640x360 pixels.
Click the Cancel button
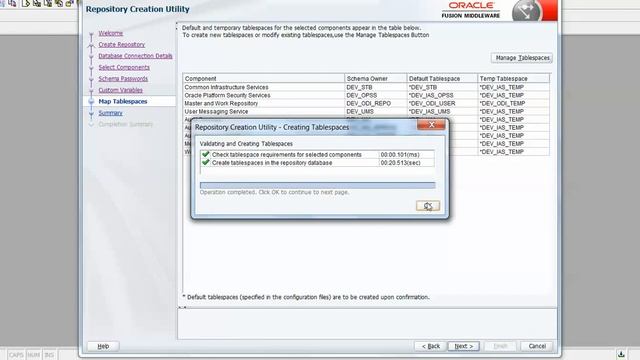click(537, 346)
